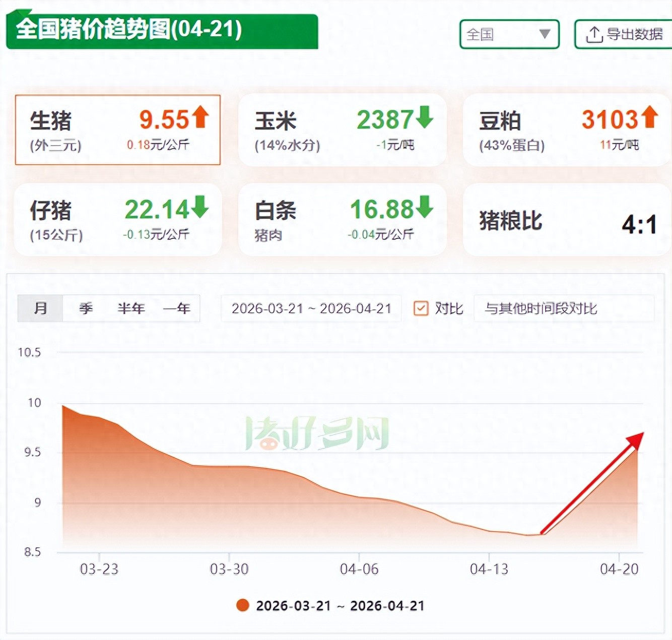Select the 猪粮比 card
The height and width of the screenshot is (640, 672).
point(567,220)
